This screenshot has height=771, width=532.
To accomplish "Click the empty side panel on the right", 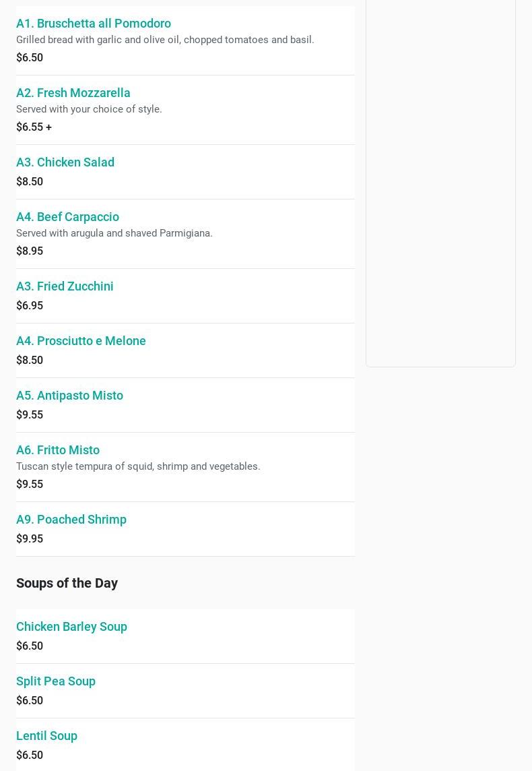I will [x=440, y=182].
